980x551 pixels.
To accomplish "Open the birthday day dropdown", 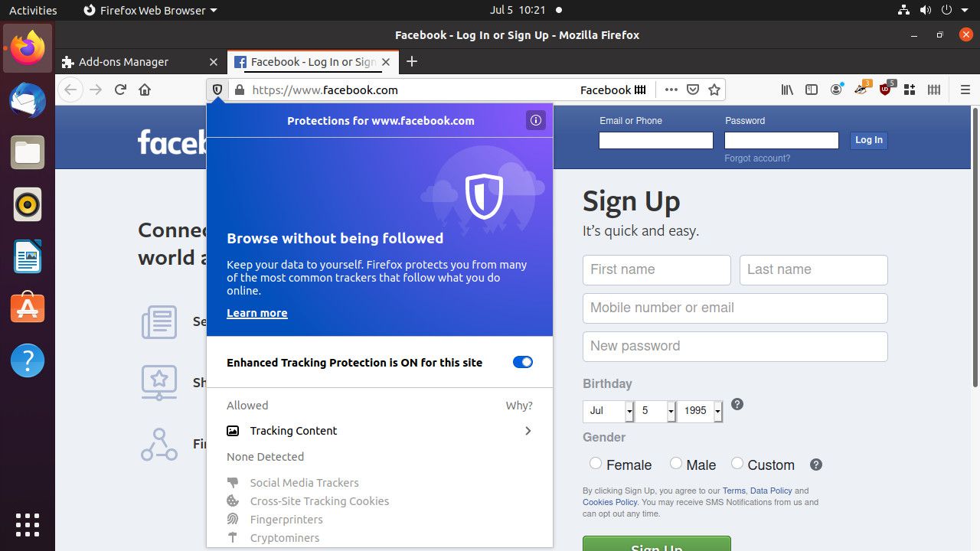I will pos(655,411).
